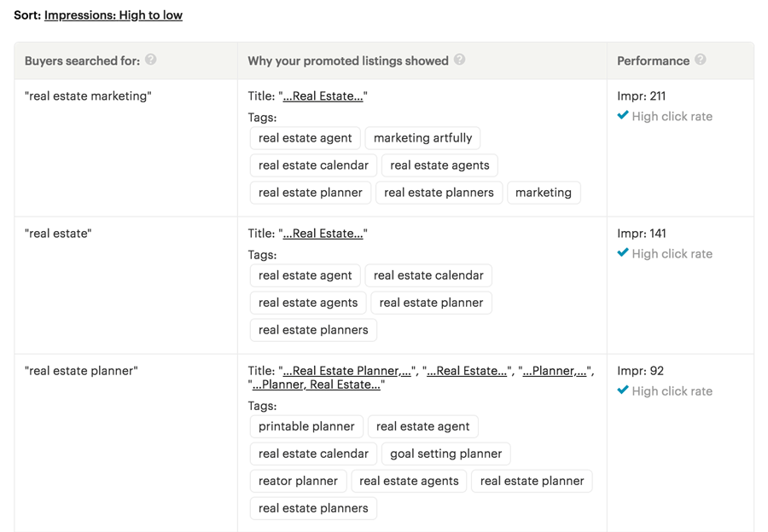The image size is (768, 532).
Task: Click the "Buyers searched for:" column header
Action: [82, 61]
